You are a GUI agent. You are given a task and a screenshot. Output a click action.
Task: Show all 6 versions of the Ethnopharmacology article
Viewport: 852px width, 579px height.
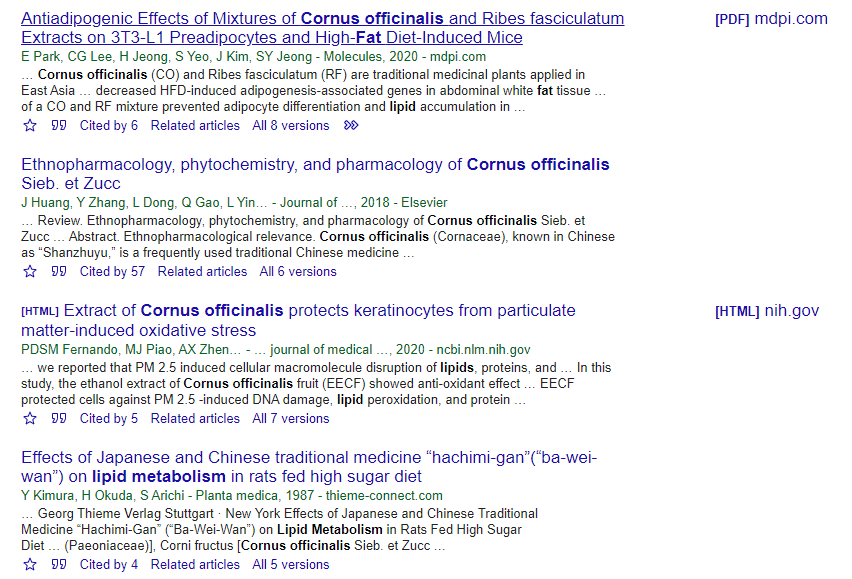click(297, 271)
